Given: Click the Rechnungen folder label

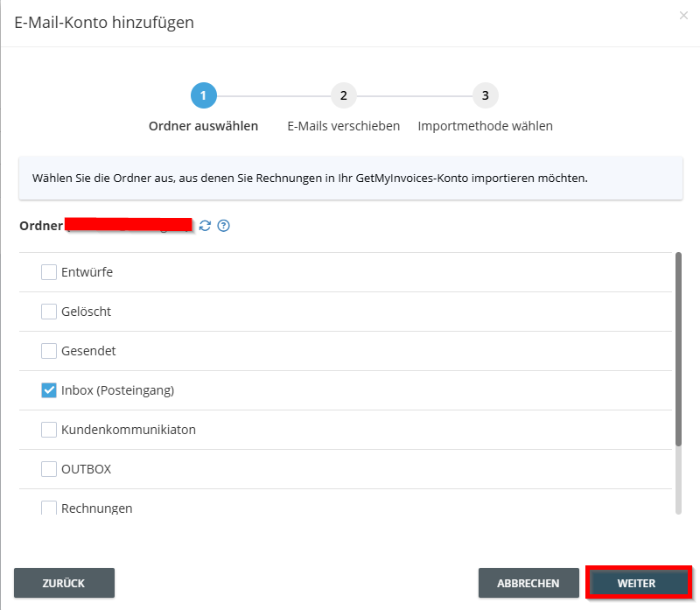Looking at the screenshot, I should pos(97,508).
